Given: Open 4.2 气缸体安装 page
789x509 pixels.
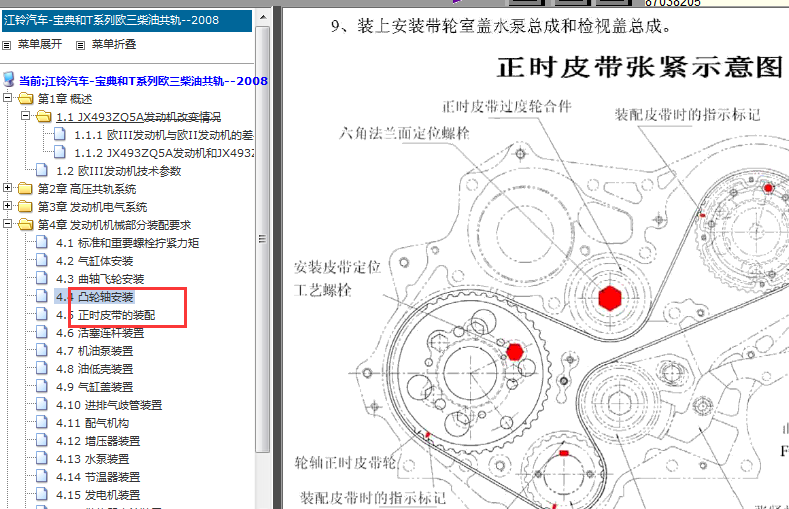Looking at the screenshot, I should pyautogui.click(x=95, y=261).
